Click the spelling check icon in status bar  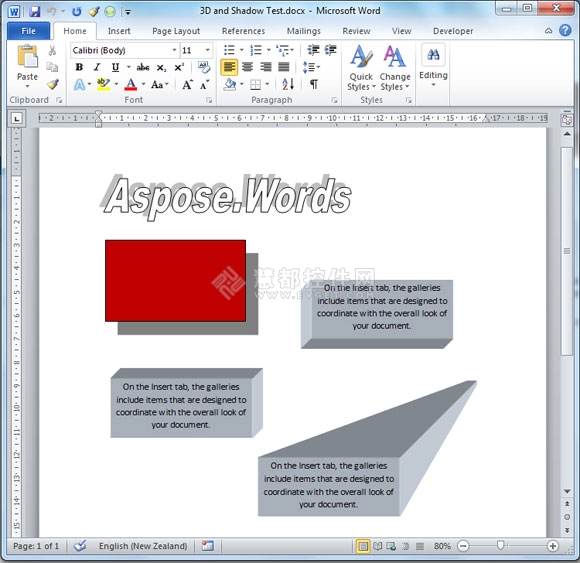[80, 546]
